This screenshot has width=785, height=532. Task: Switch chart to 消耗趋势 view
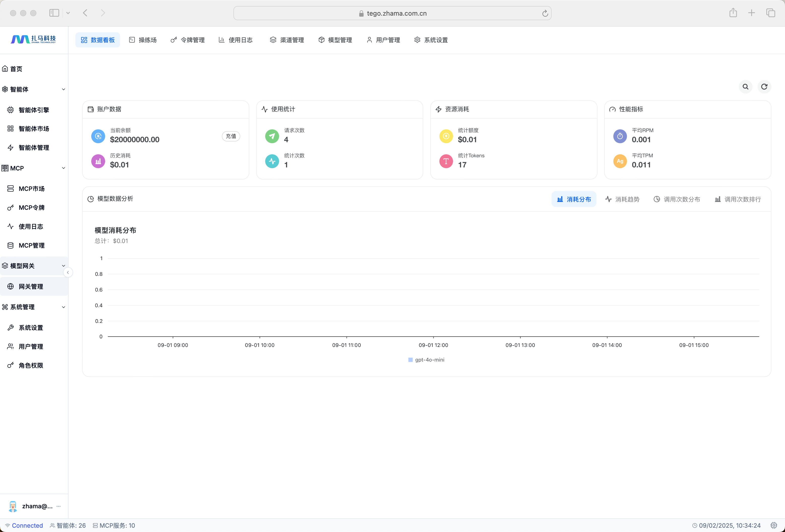click(622, 199)
